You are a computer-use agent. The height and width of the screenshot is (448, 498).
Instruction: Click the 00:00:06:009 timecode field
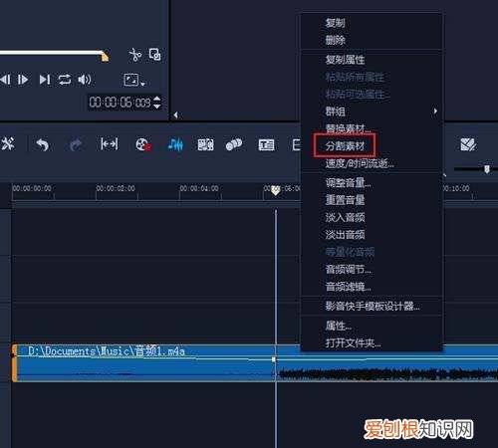click(120, 103)
